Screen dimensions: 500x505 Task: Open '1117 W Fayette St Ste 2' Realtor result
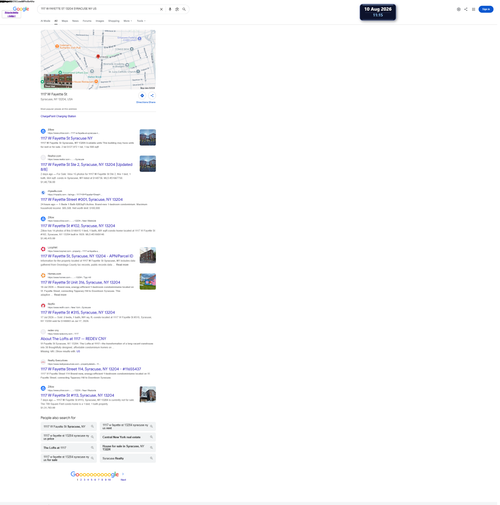86,167
